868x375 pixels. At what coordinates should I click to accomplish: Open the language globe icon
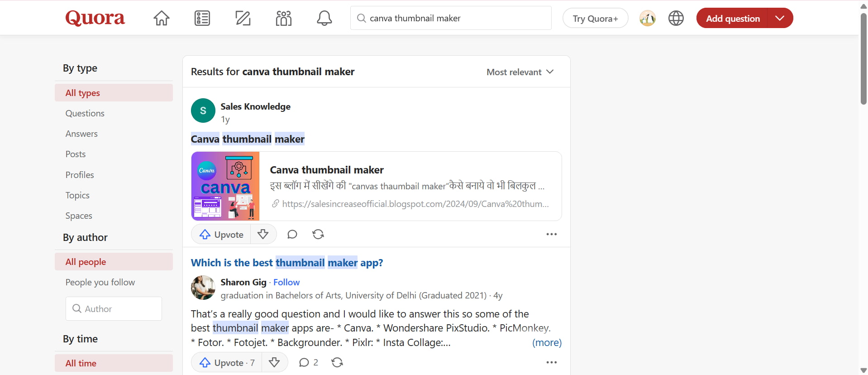click(x=676, y=18)
